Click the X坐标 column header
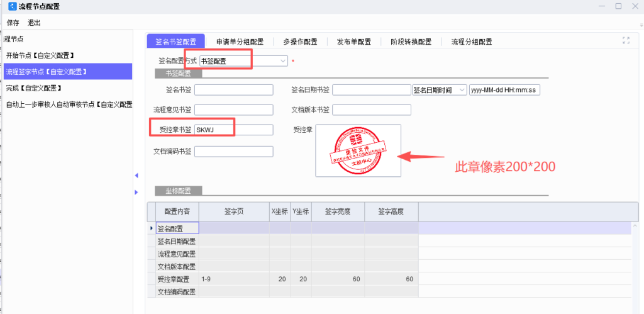644x314 pixels. point(280,212)
